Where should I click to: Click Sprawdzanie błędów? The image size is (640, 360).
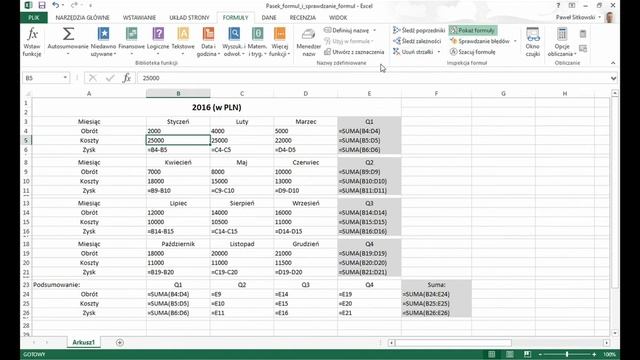480,41
